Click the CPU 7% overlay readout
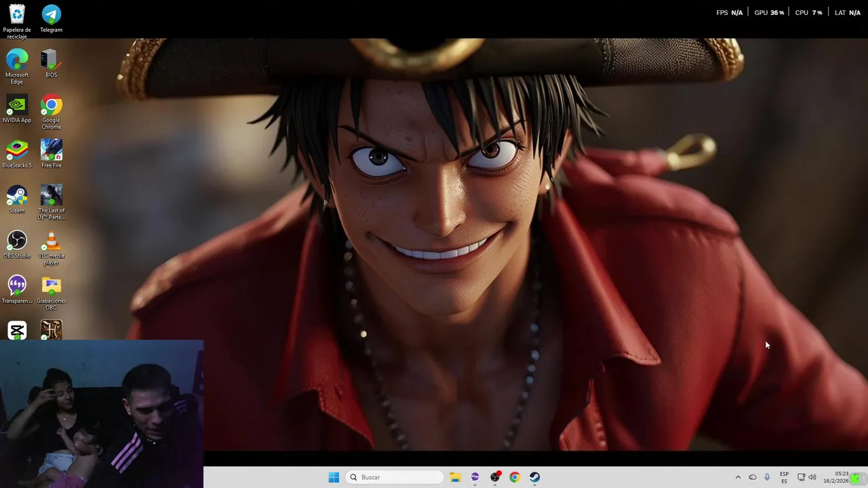This screenshot has width=868, height=488. [x=808, y=13]
